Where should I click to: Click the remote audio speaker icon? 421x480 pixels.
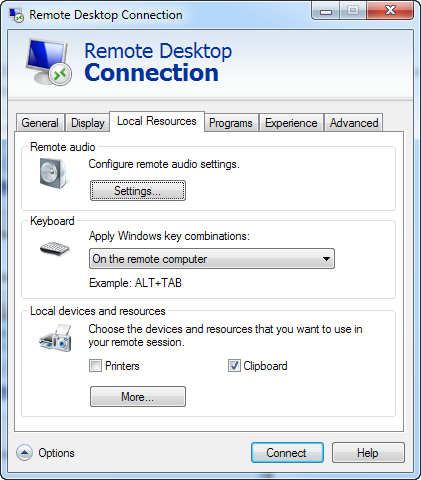[x=53, y=173]
